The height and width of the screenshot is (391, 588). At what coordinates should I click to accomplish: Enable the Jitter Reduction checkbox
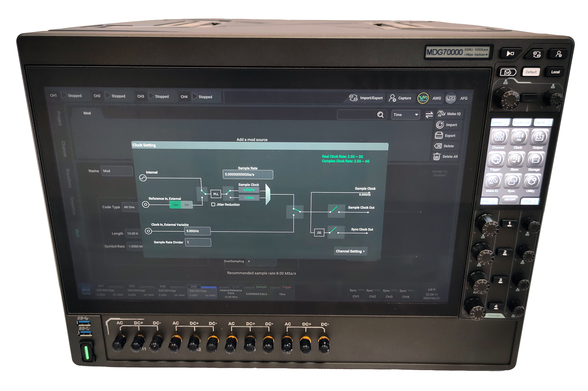[x=213, y=204]
